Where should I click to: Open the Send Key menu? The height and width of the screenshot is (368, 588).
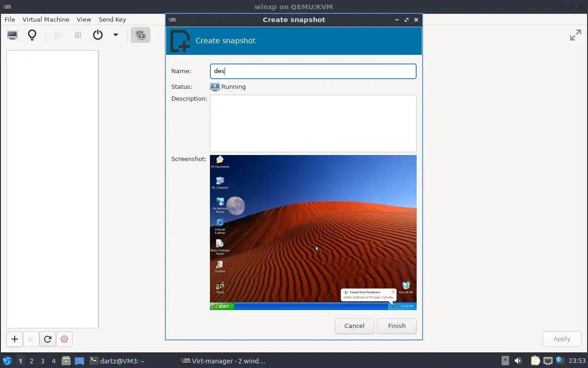[112, 19]
